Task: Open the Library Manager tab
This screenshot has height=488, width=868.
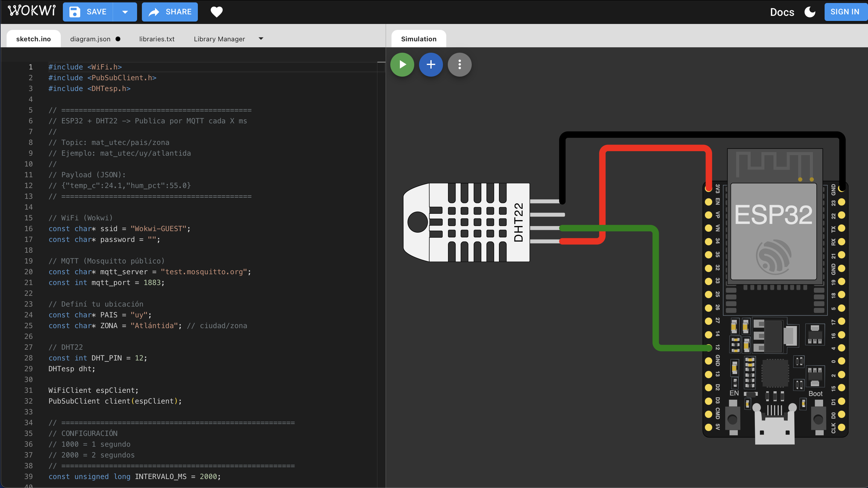Action: point(219,39)
